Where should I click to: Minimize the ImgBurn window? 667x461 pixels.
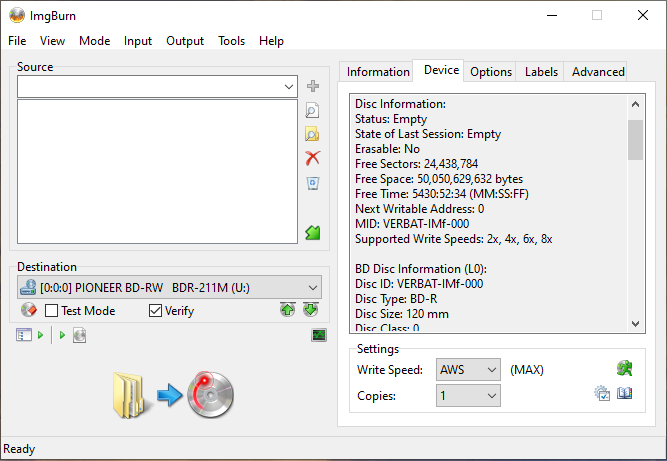pos(552,15)
